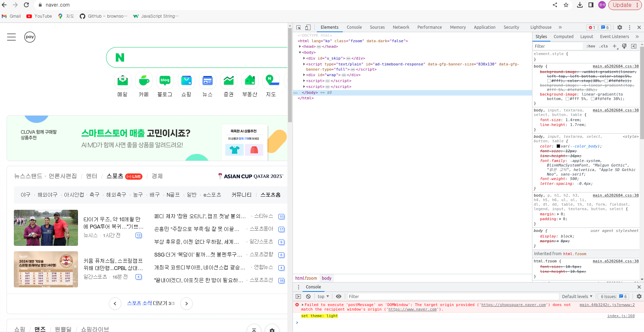Screen dimensions: 644x332
Task: Expand the div id u_skip node
Action: click(x=304, y=58)
